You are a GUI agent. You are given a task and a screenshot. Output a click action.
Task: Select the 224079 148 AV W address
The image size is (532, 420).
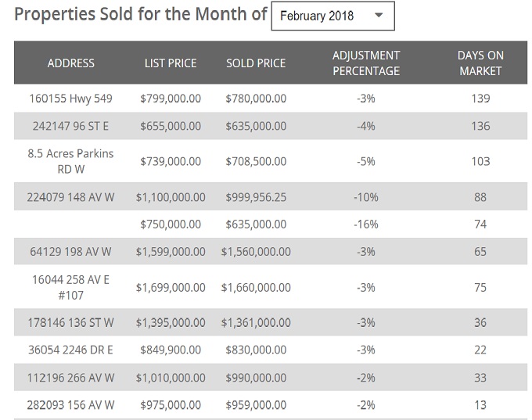70,197
